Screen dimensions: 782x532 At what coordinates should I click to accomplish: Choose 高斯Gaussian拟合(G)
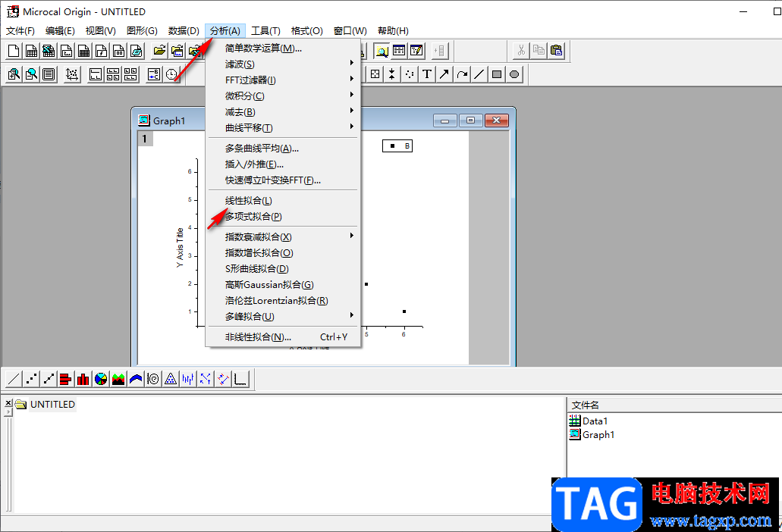point(283,285)
